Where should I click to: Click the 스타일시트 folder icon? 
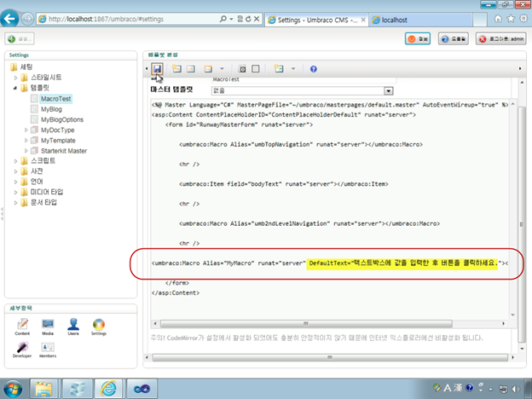(24, 78)
